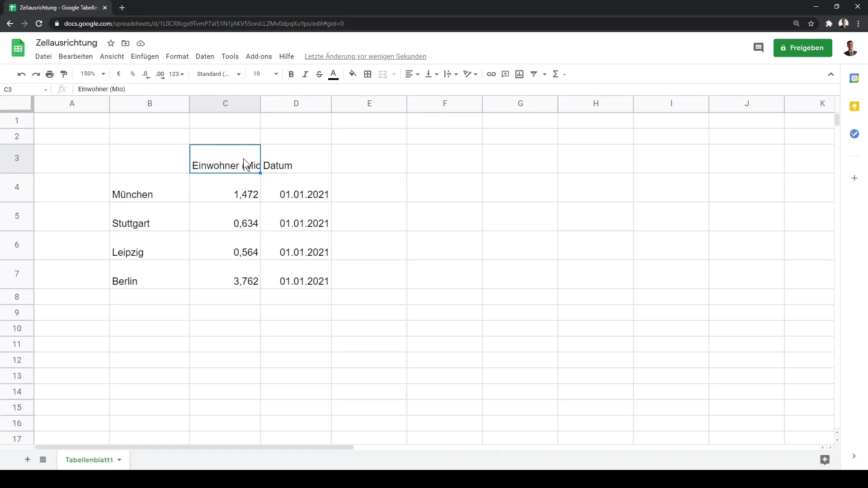Activate the paint format roller
Image resolution: width=868 pixels, height=488 pixels.
[64, 74]
